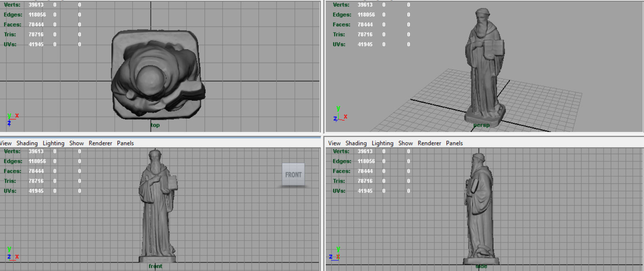Click the 'persp' viewport name label
Screen dimensions: 644x271
coord(481,125)
